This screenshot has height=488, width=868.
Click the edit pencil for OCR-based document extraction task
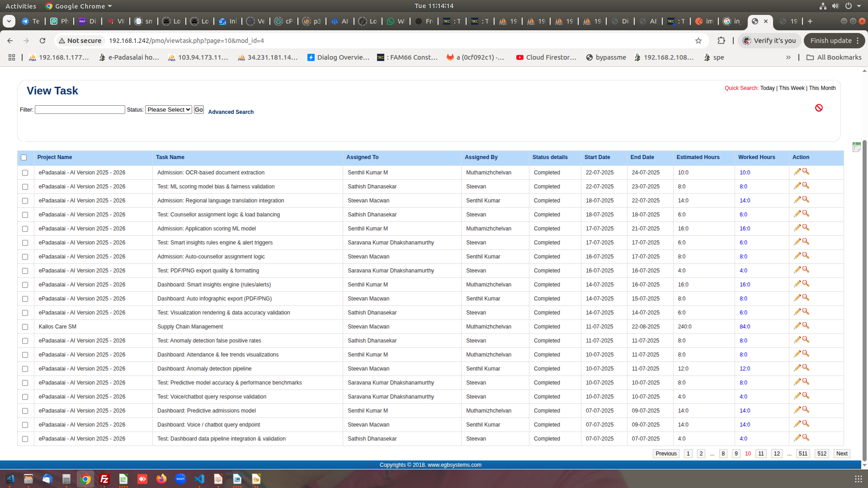coord(797,172)
